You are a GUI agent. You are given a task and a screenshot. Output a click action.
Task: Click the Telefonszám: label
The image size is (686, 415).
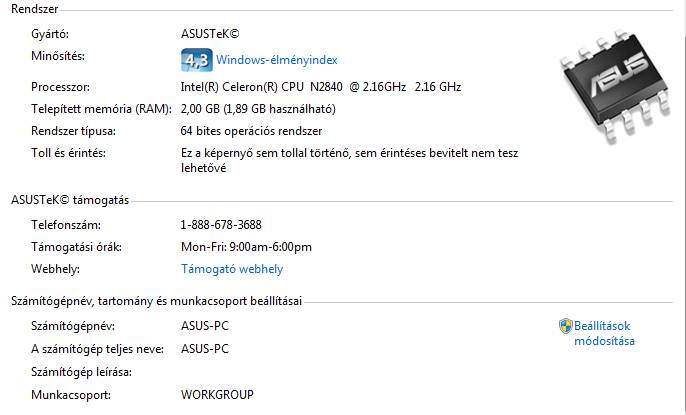click(x=66, y=225)
